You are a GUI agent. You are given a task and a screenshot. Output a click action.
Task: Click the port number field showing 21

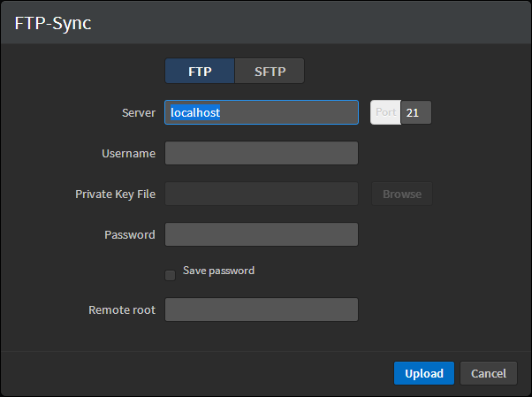pyautogui.click(x=416, y=113)
